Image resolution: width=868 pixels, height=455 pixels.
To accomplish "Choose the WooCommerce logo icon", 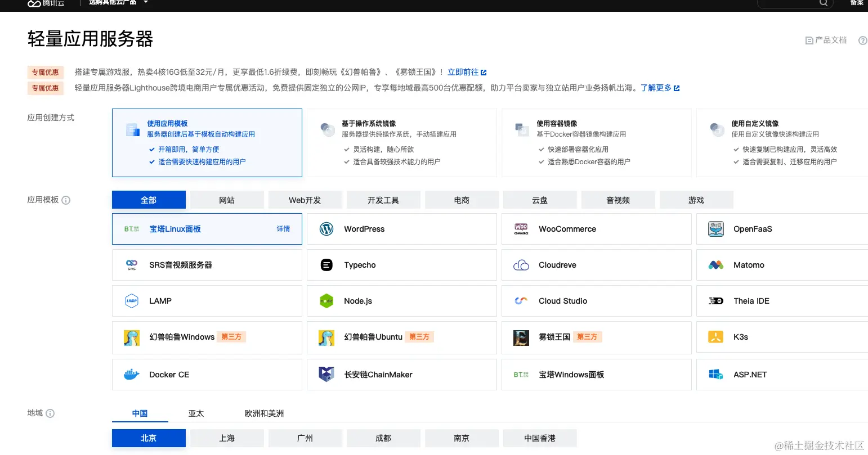I will pos(521,229).
